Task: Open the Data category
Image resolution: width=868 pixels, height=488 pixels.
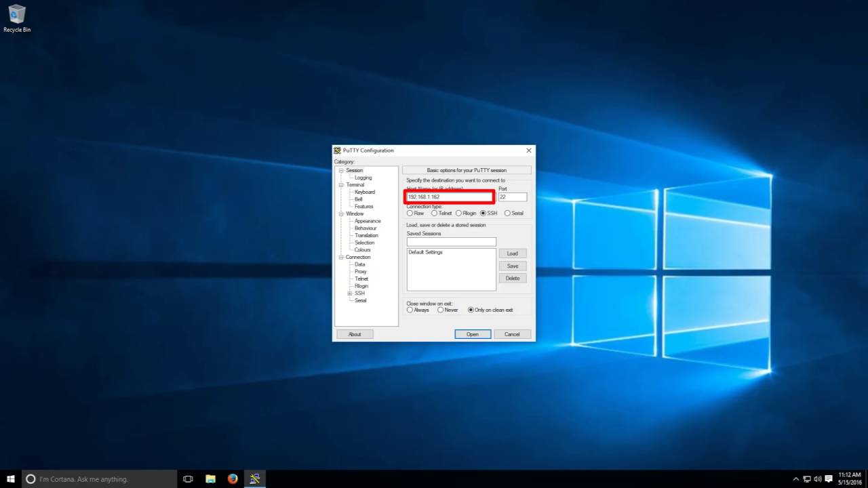Action: (359, 264)
